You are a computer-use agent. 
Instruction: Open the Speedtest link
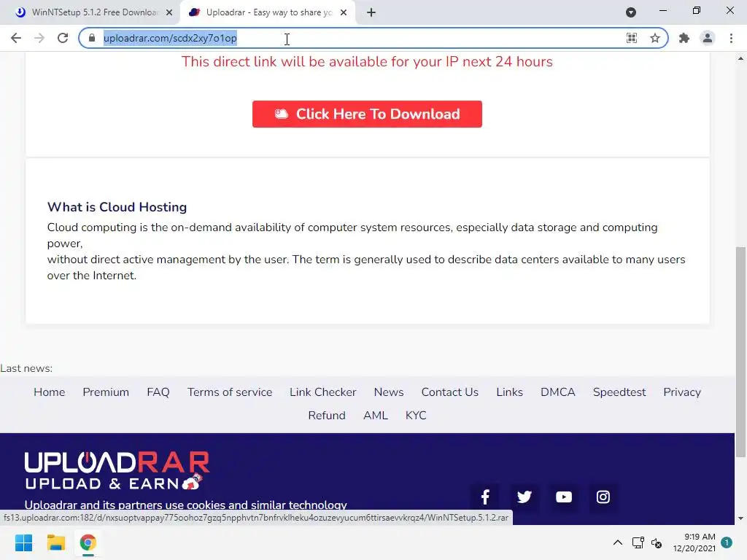[x=619, y=392]
